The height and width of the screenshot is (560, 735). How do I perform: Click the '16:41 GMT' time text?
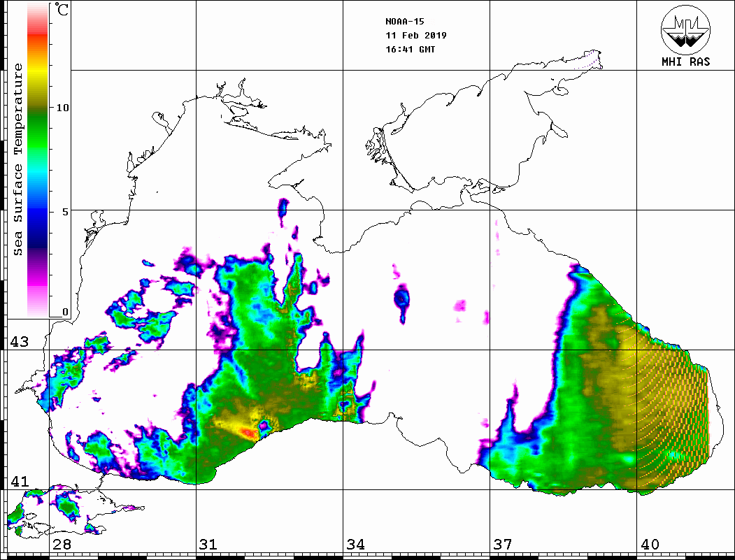410,49
